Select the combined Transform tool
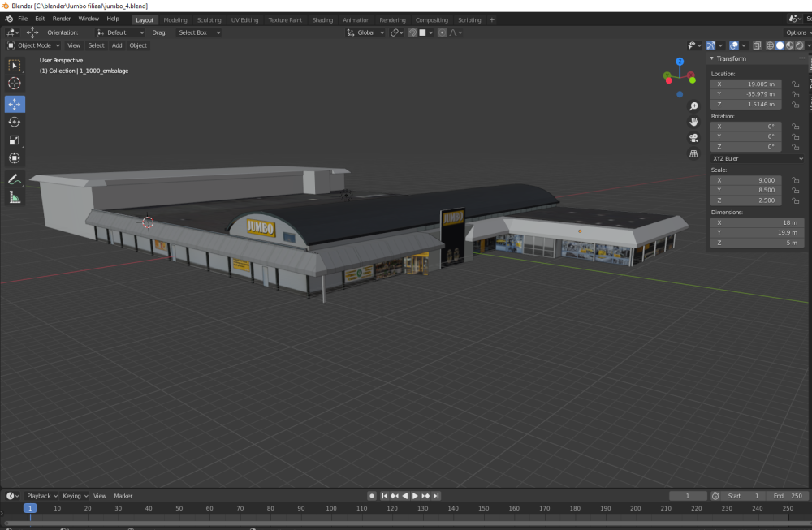Screen dimensions: 812x530 (15, 158)
